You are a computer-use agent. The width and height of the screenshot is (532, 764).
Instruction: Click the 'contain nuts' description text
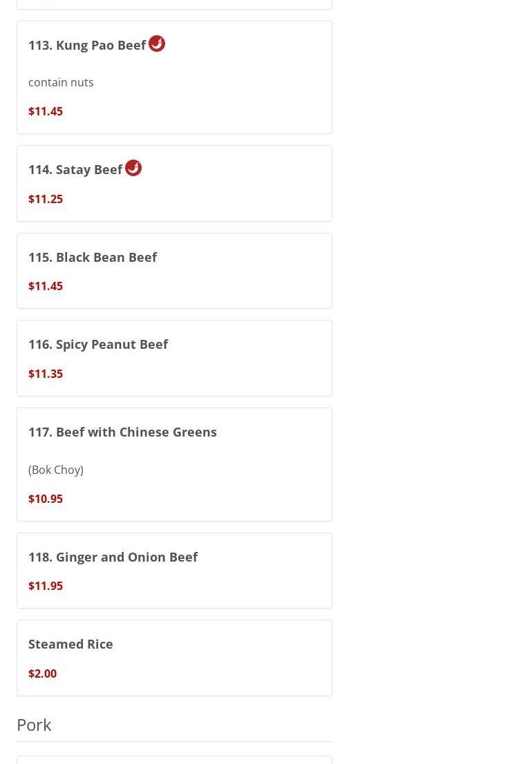pyautogui.click(x=61, y=82)
